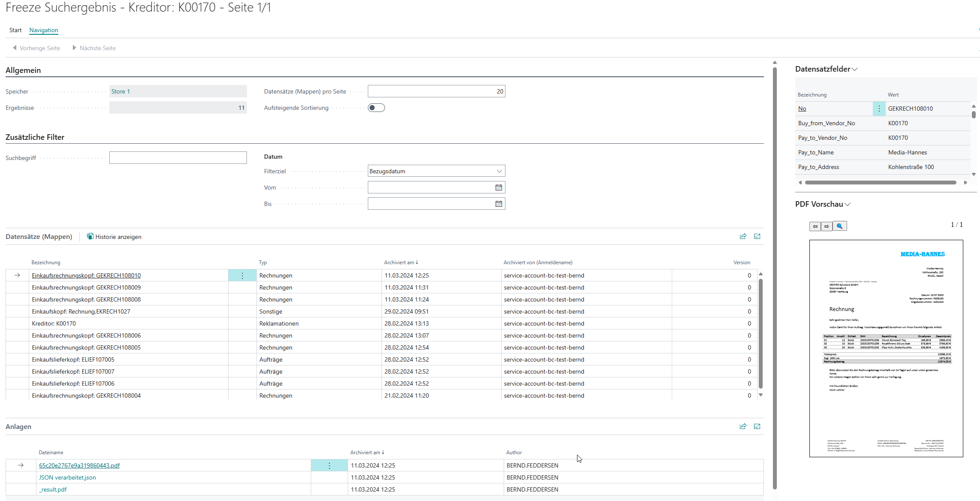Toggle Aufsteigende Sortierung switch
Screen dimensions: 980x501
376,108
